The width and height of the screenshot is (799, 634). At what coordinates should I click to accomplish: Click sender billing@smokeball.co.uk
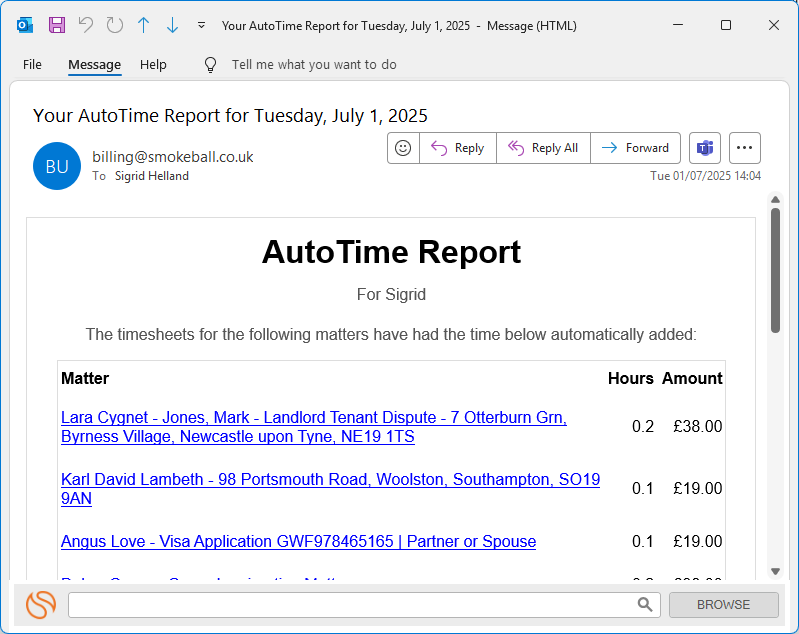(172, 157)
